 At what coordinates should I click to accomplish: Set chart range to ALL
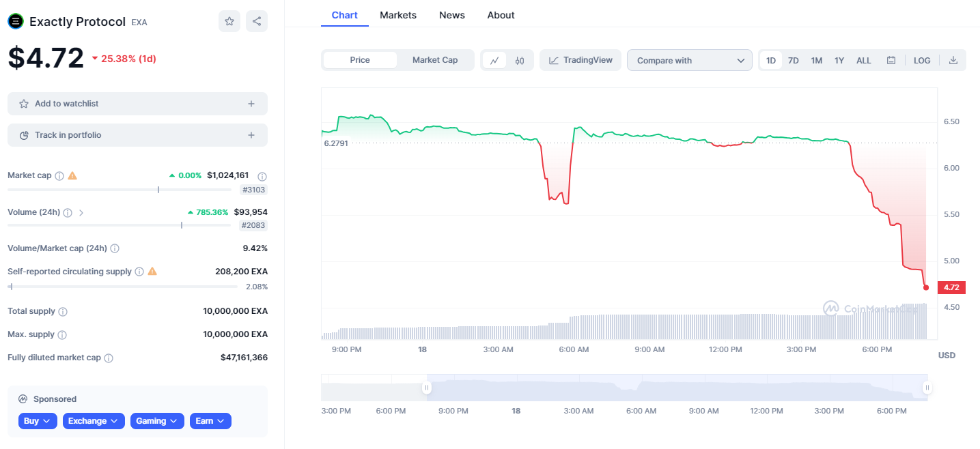tap(864, 60)
